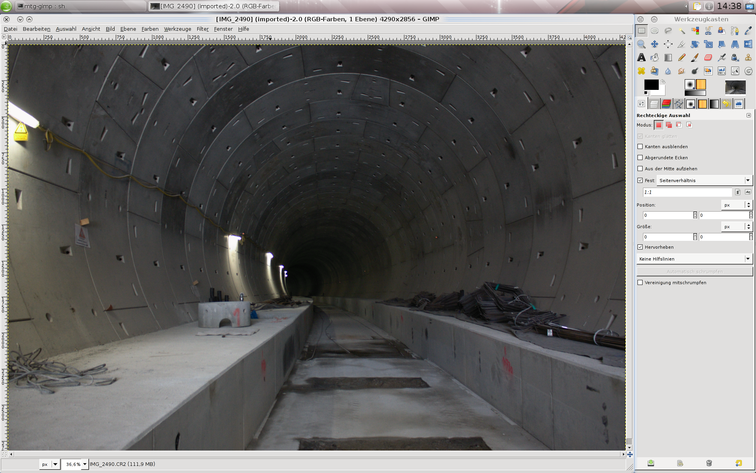Select the Flip tool

(748, 44)
